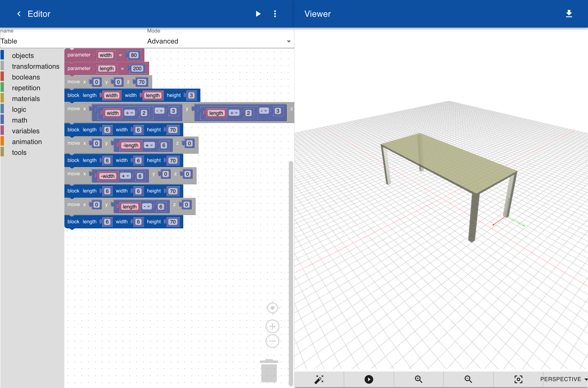
Task: Edit the width parameter value 80
Action: coord(134,55)
